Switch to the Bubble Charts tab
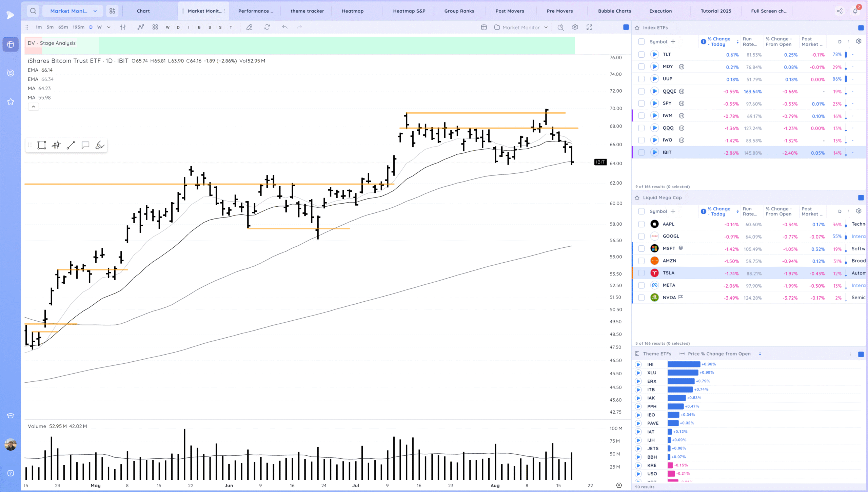 614,11
